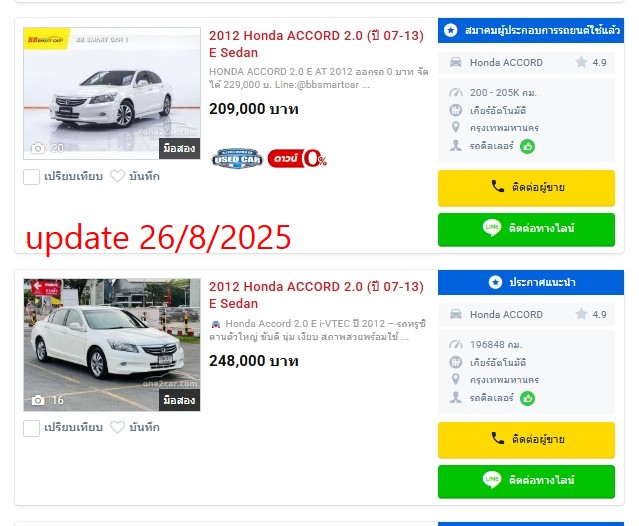Viewport: 639px width, 526px height.
Task: Click the camera icon showing 20 photos
Action: click(x=38, y=148)
